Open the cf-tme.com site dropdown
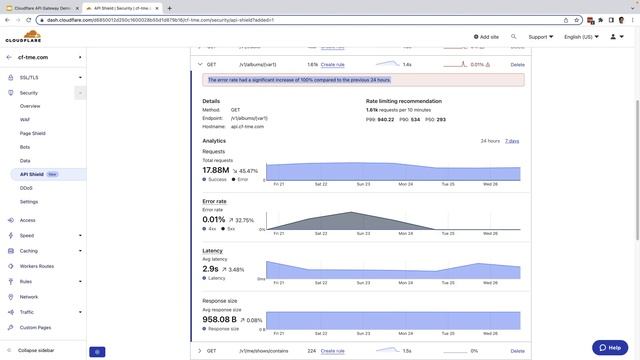This screenshot has height=360, width=640. coord(80,58)
